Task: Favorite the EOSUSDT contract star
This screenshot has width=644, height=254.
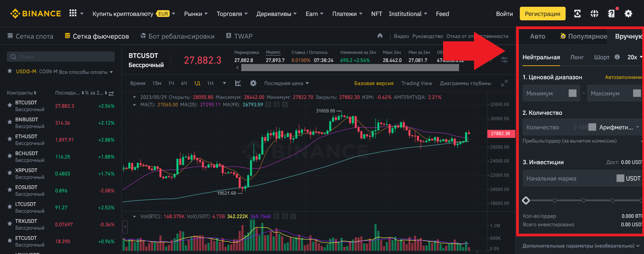Action: coord(10,190)
